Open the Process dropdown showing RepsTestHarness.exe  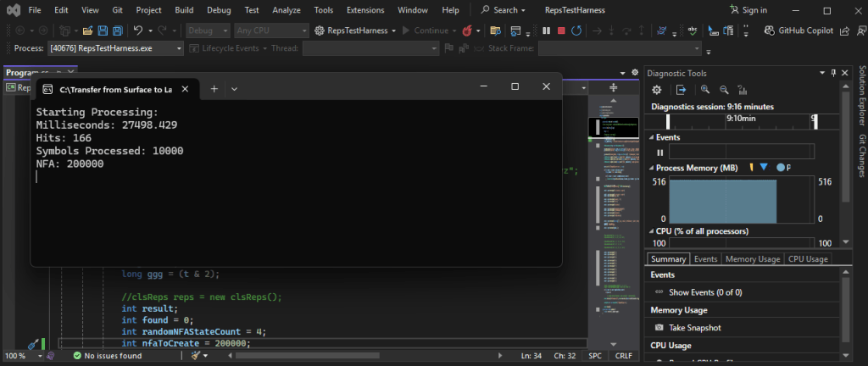[x=179, y=48]
